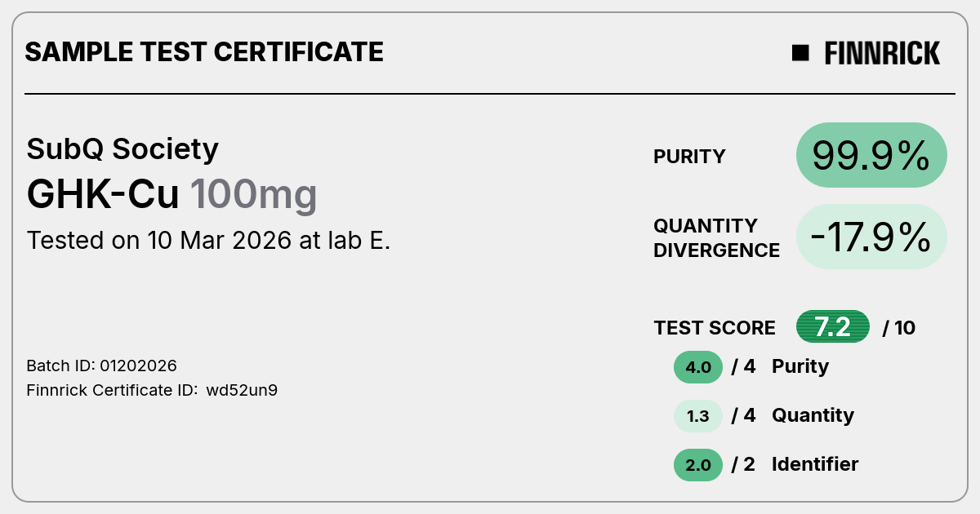Select certificate ID wd52un9

click(242, 390)
